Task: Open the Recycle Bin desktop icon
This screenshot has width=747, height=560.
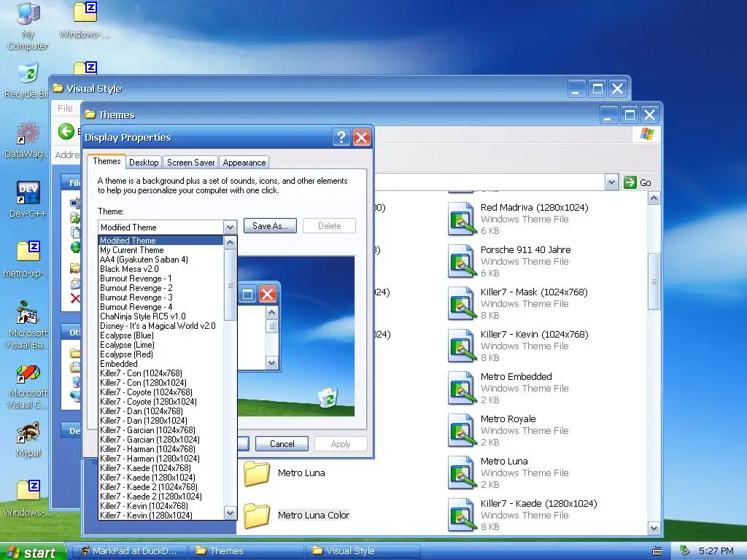Action: point(28,81)
